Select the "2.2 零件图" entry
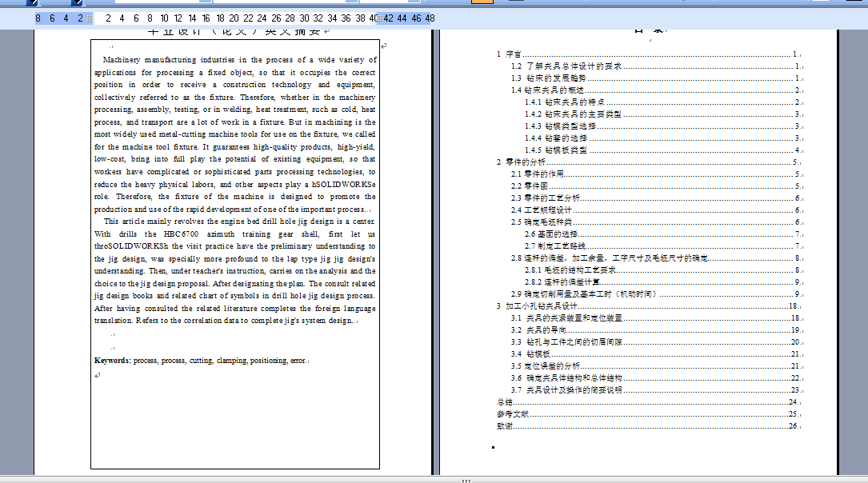 coord(655,186)
